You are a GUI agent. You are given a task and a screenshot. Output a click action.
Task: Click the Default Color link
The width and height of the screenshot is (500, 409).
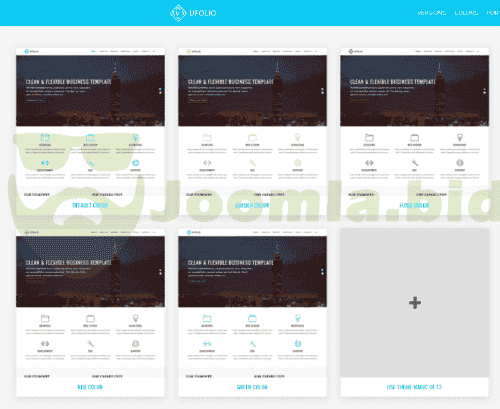pyautogui.click(x=90, y=205)
